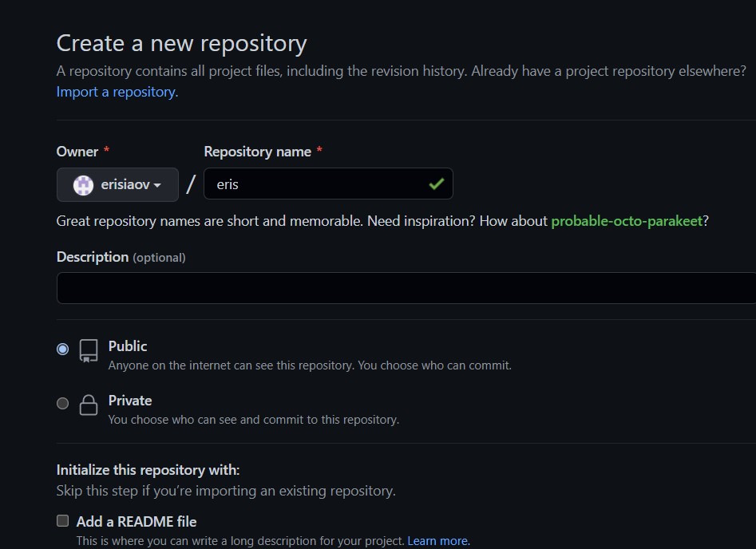Screen dimensions: 756x549
Task: Click the Initialize this repository with heading
Action: coord(148,470)
